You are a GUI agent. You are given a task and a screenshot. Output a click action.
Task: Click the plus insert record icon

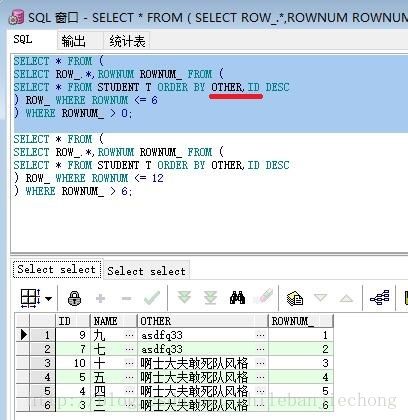point(100,298)
